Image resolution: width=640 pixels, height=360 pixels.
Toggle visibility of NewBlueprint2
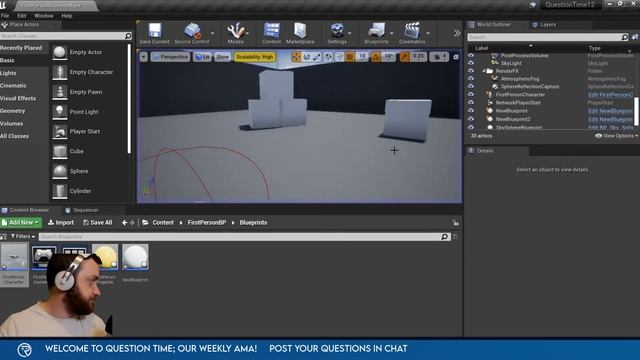tap(471, 119)
